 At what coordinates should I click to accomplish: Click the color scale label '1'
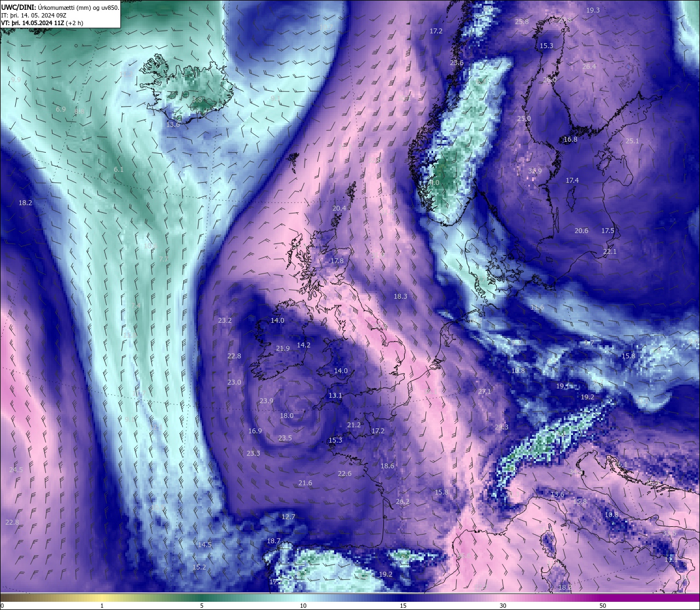click(x=102, y=606)
